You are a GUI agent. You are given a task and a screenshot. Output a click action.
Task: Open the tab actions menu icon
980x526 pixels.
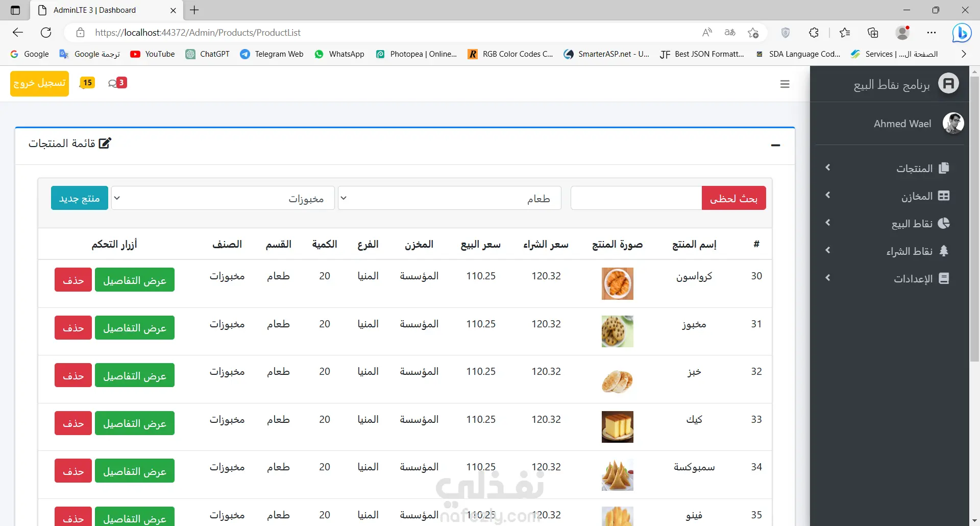pyautogui.click(x=15, y=10)
